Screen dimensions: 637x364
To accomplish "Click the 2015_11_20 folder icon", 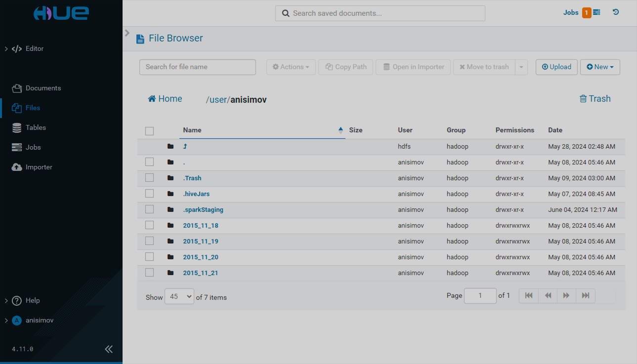I will (170, 257).
